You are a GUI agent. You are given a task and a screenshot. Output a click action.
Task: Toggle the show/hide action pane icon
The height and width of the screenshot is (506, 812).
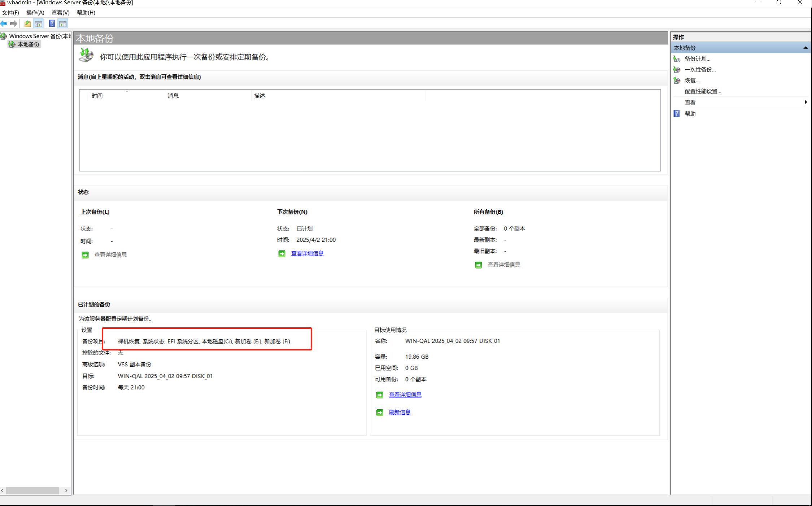(x=63, y=24)
